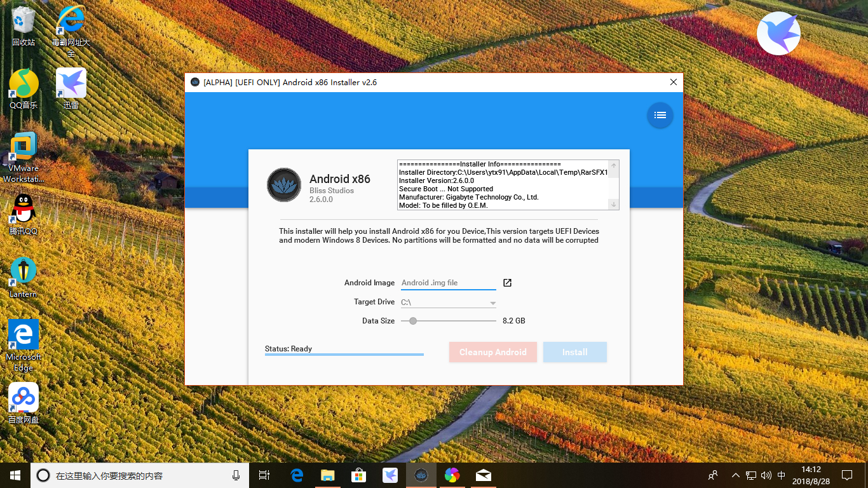868x488 pixels.
Task: Click the 'Bliss Studios' label
Action: (332, 191)
